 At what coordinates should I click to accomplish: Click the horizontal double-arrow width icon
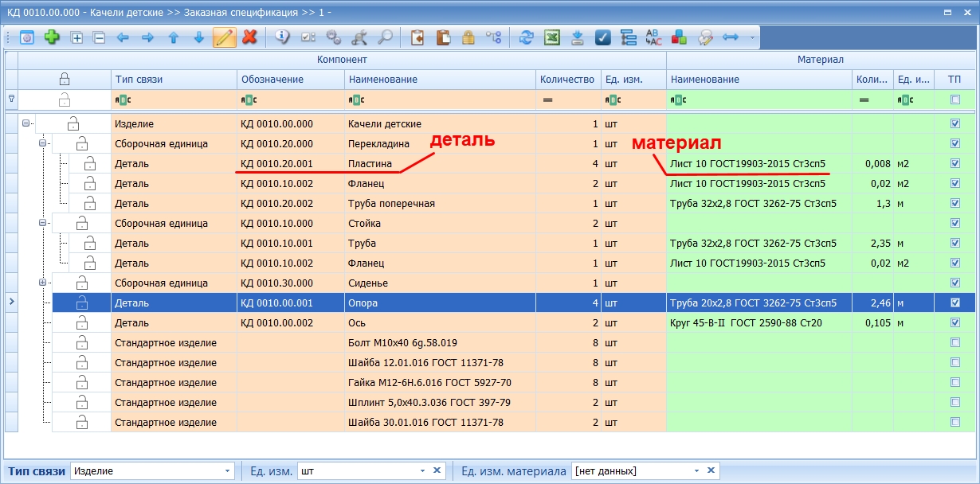(x=730, y=37)
